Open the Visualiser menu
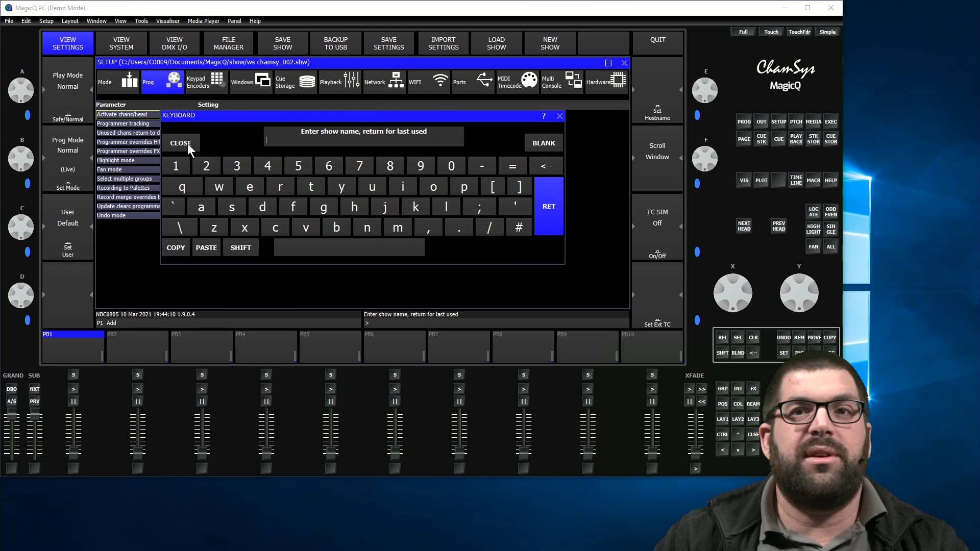980x551 pixels. [167, 21]
